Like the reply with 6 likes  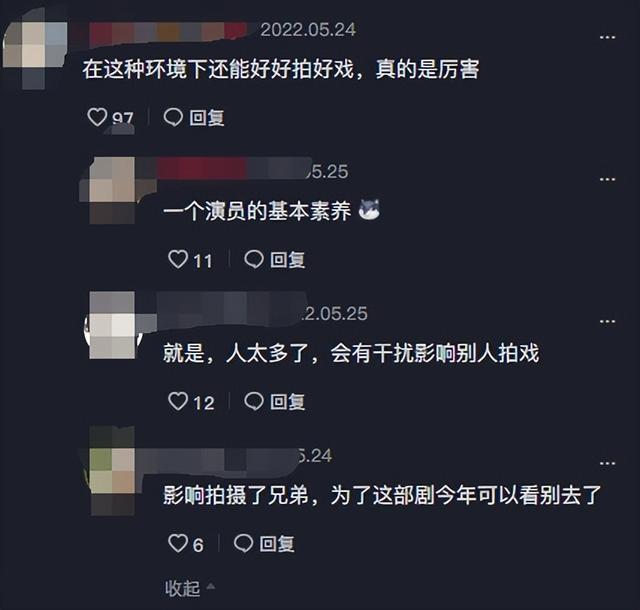pos(178,543)
